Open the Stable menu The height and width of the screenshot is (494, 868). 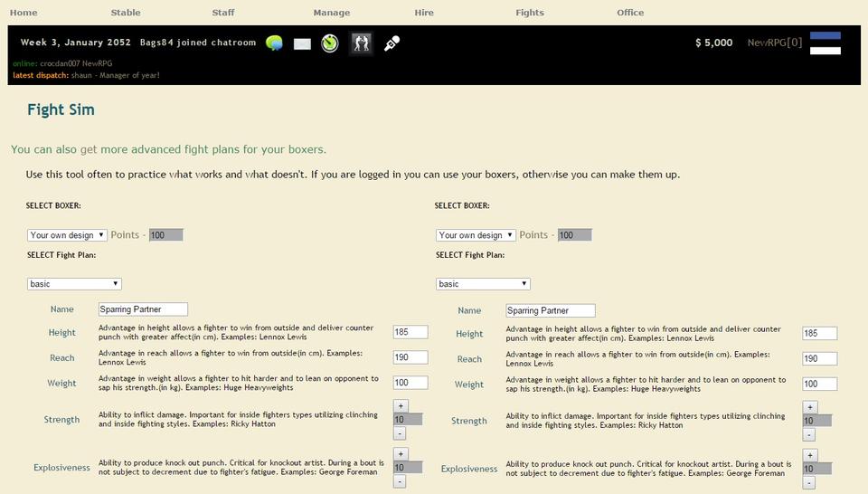coord(126,13)
